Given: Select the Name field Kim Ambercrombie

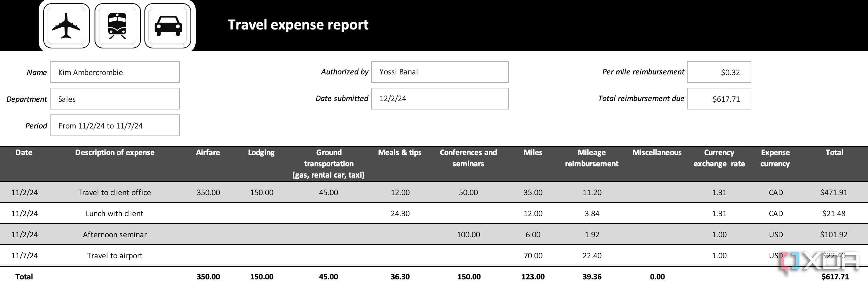Looking at the screenshot, I should (x=115, y=72).
